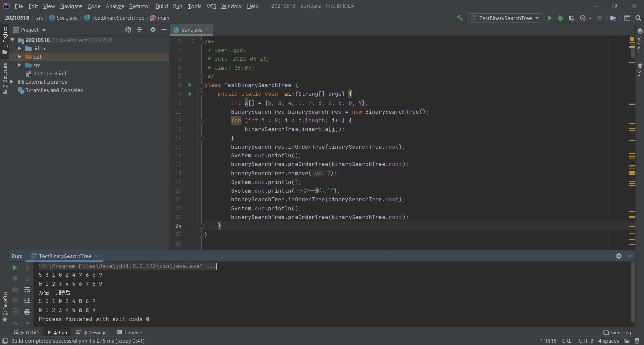Open the Terminal tool window
644x345 pixels.
tap(129, 333)
